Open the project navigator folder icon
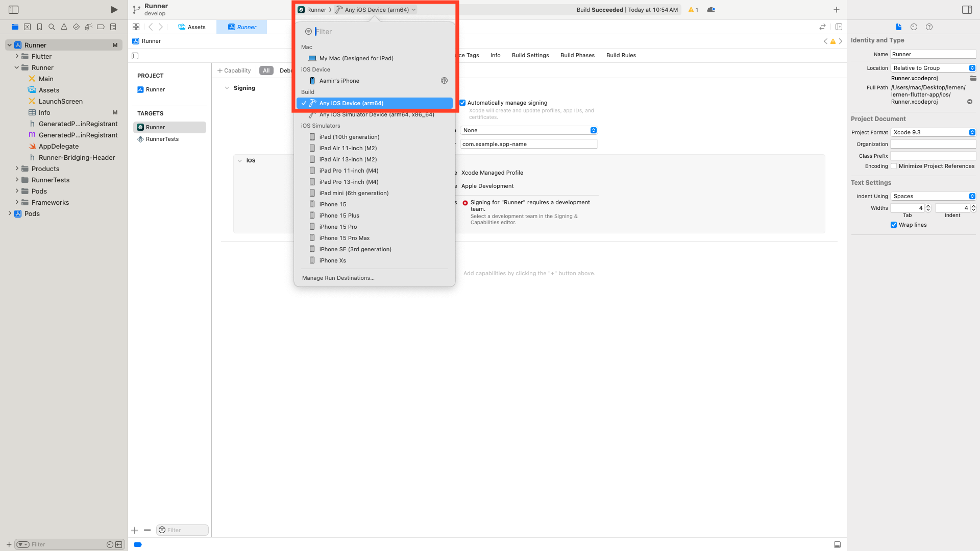 click(15, 27)
